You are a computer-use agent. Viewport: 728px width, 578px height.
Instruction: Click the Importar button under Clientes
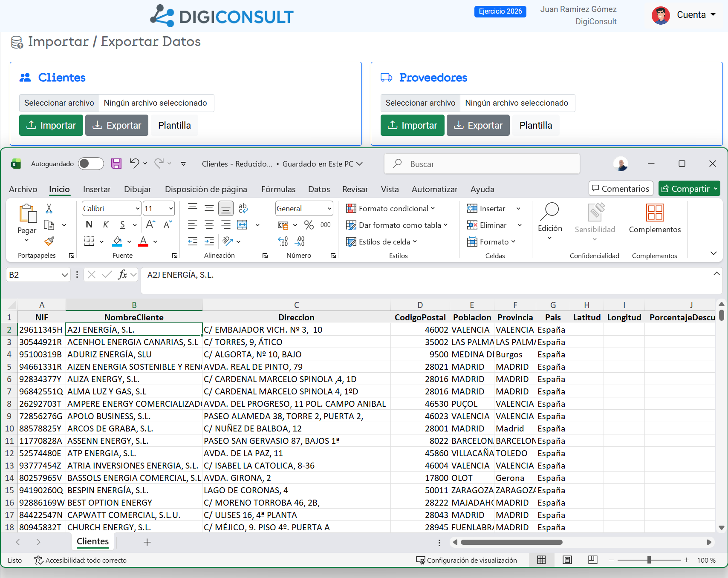point(51,125)
